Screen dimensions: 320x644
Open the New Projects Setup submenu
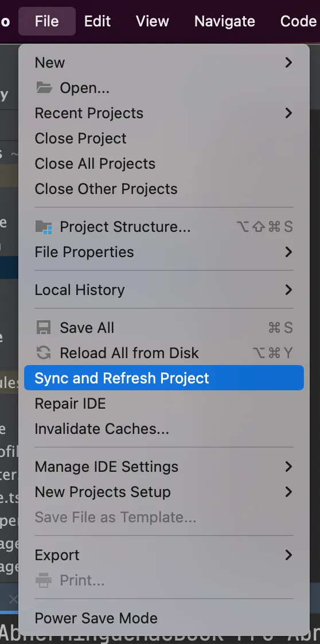tap(164, 492)
